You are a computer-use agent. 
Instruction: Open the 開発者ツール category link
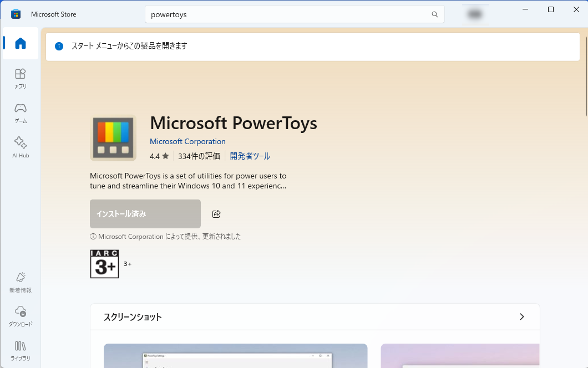click(x=250, y=156)
